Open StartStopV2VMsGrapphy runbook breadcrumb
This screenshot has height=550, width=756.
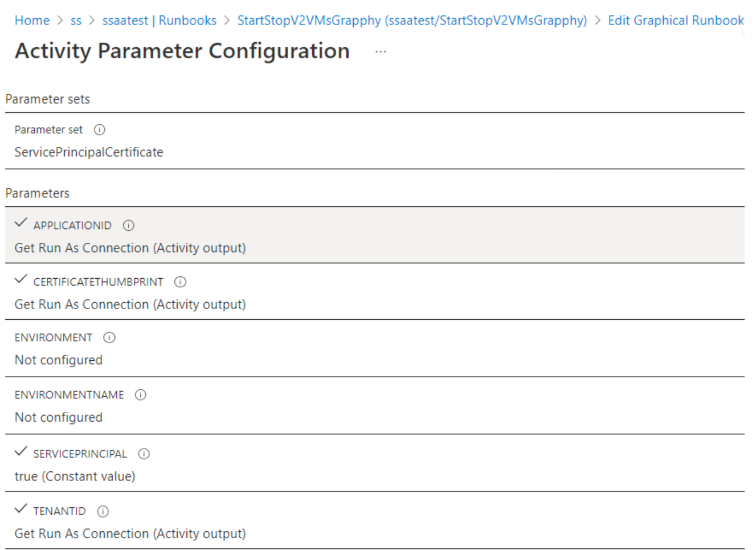[x=412, y=21]
